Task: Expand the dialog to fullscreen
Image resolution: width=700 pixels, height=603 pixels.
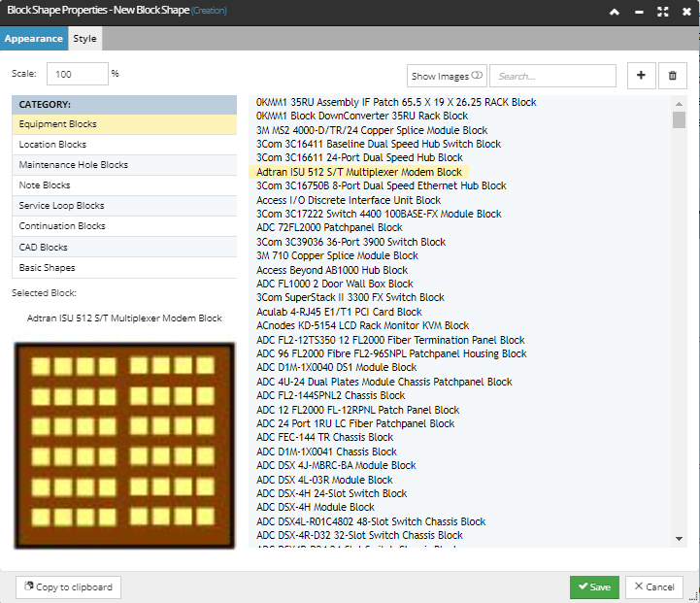Action: [x=663, y=12]
